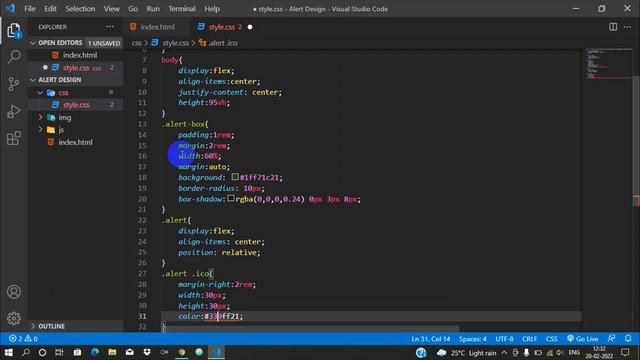Open the Edit menu
The width and height of the screenshot is (640, 360).
click(50, 9)
